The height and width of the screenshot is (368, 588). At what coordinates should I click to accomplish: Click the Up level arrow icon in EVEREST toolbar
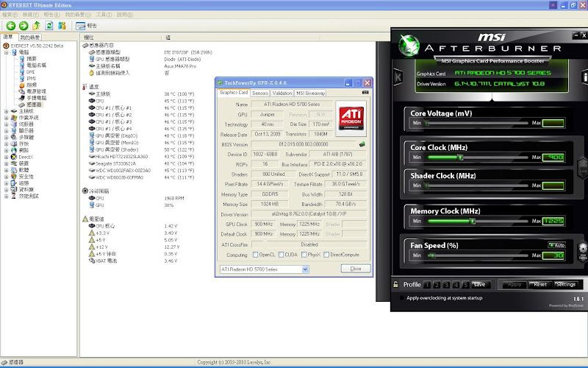(36, 26)
